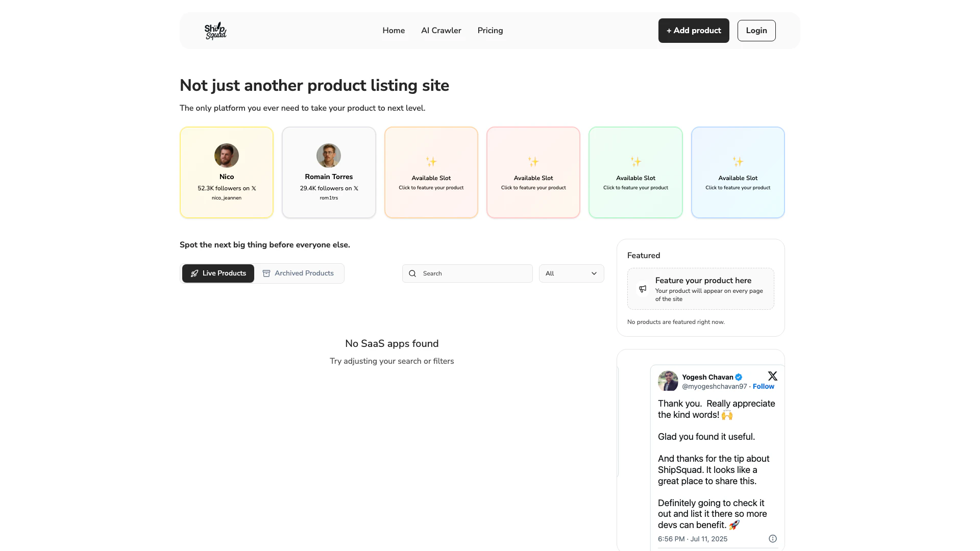980x551 pixels.
Task: Go to AI Crawler in the top menu
Action: [x=441, y=31]
